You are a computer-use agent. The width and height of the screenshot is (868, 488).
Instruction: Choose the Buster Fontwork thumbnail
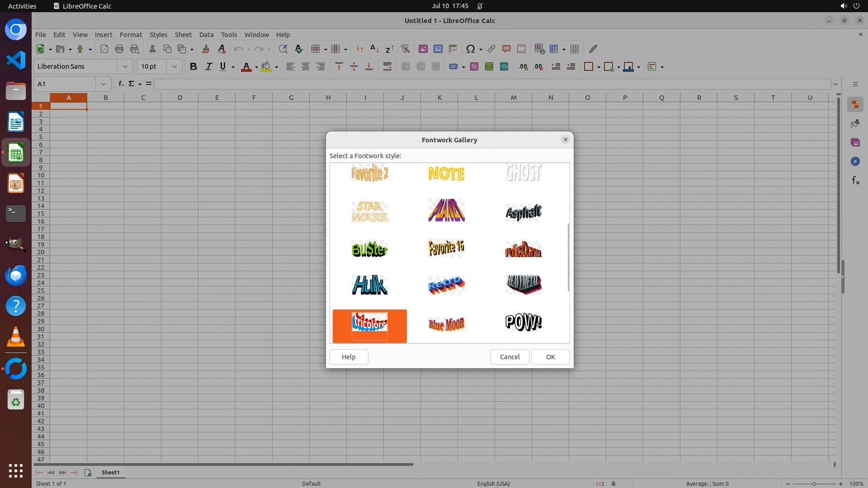(369, 249)
